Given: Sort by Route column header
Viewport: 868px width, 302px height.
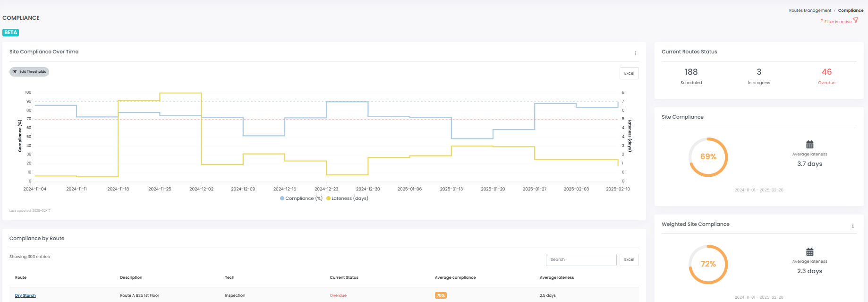Looking at the screenshot, I should tap(21, 277).
